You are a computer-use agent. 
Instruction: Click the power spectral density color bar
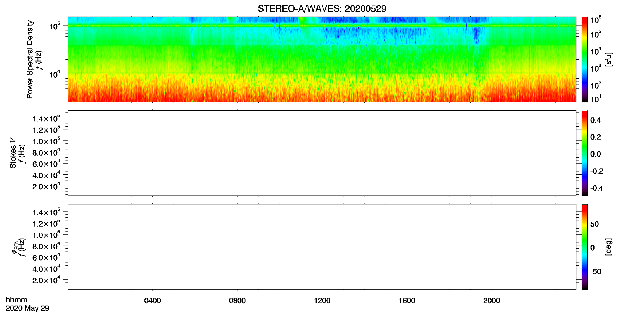(585, 59)
